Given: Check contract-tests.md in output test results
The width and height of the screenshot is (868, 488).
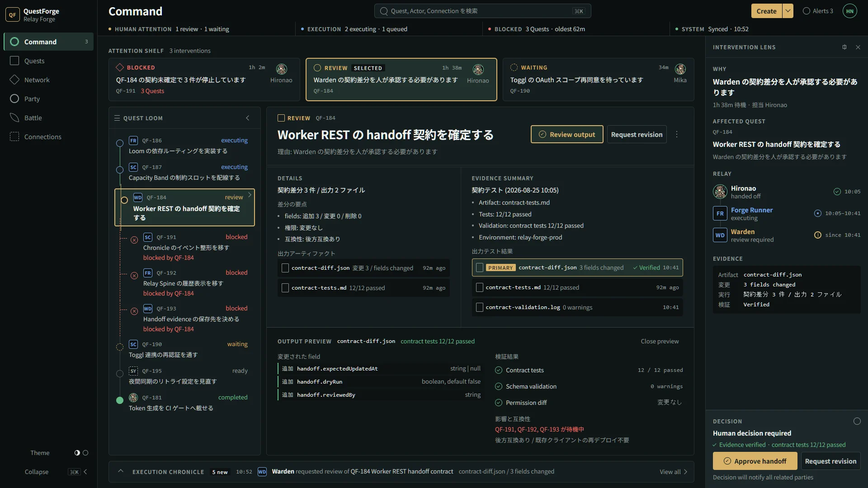Looking at the screenshot, I should (x=480, y=287).
